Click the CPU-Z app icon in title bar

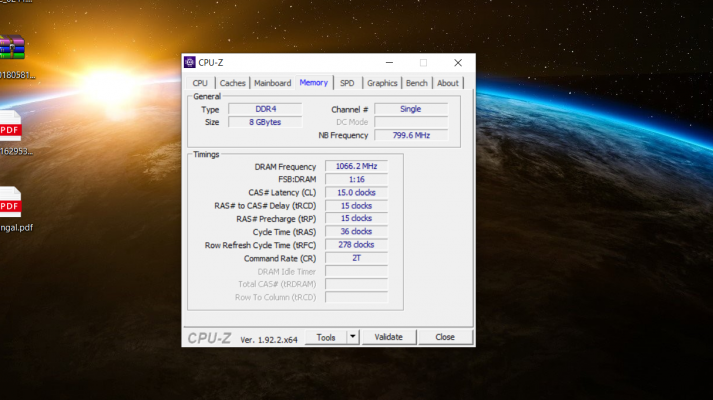(190, 62)
